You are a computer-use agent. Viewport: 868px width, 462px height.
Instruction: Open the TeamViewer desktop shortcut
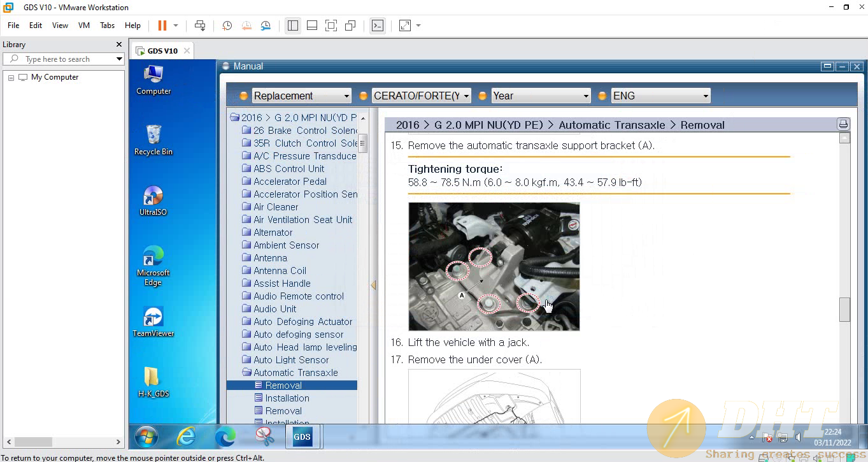153,322
